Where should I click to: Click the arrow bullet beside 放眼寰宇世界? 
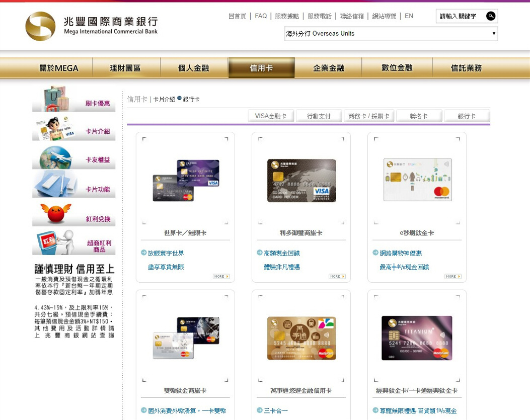tap(143, 253)
